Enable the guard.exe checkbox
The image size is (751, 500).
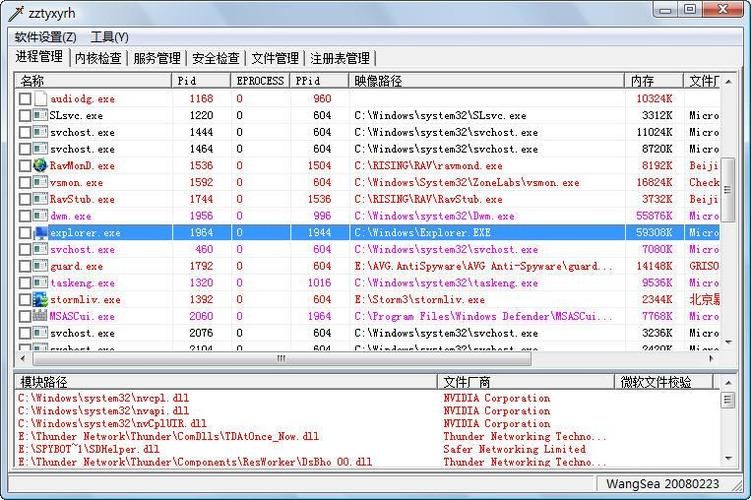25,267
